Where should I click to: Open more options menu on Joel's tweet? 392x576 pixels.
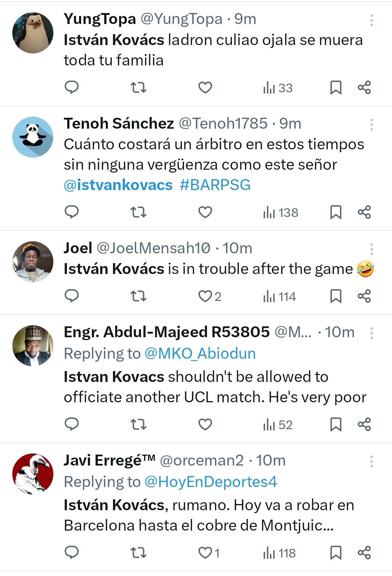pyautogui.click(x=371, y=249)
